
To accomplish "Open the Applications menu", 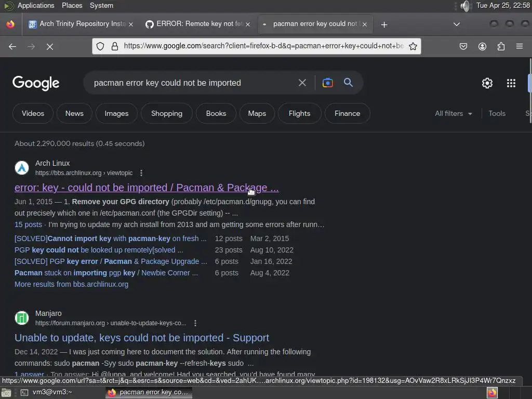I will (36, 5).
